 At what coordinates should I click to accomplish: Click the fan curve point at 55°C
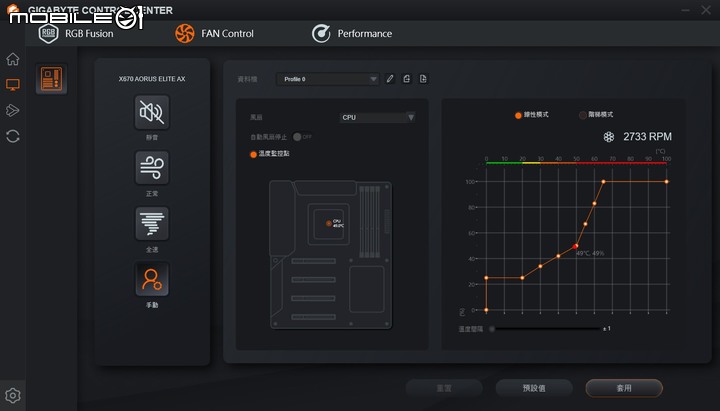tap(585, 224)
